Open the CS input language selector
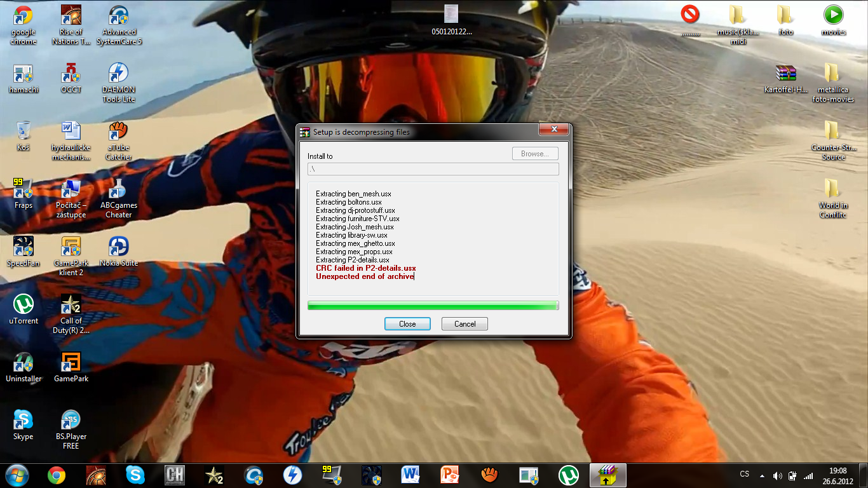This screenshot has height=488, width=868. (744, 475)
